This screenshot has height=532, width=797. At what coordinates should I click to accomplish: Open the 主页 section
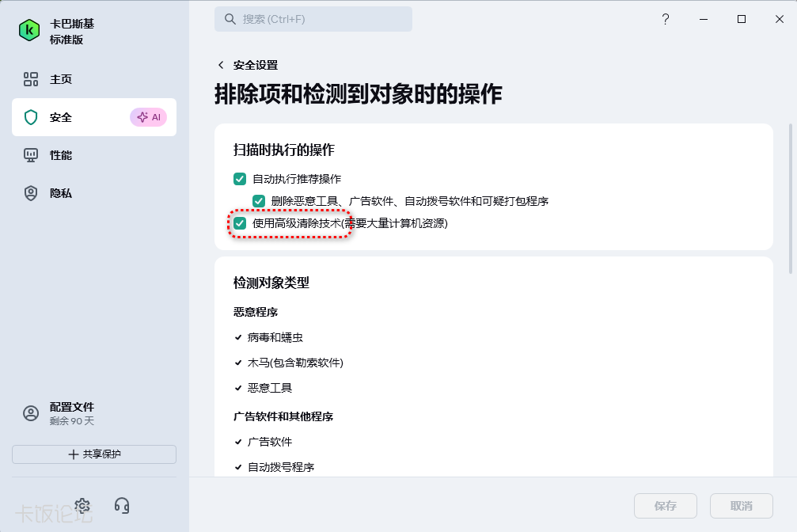94,79
